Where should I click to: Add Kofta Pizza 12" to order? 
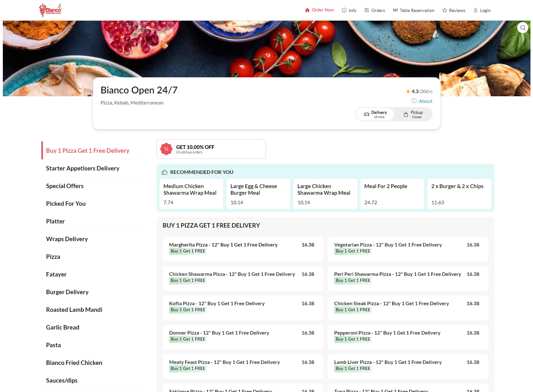coord(243,308)
